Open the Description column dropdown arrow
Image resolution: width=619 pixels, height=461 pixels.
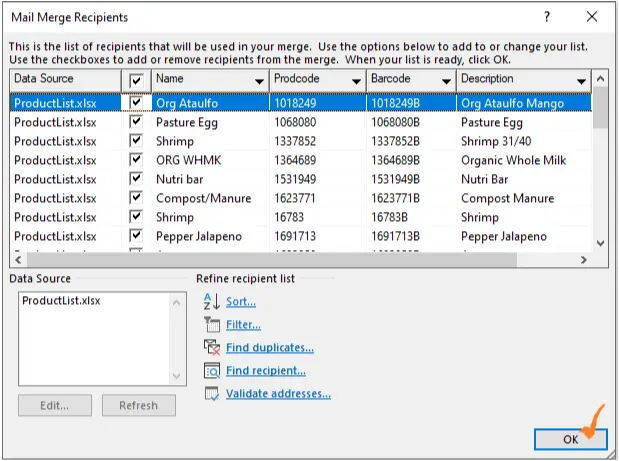581,82
